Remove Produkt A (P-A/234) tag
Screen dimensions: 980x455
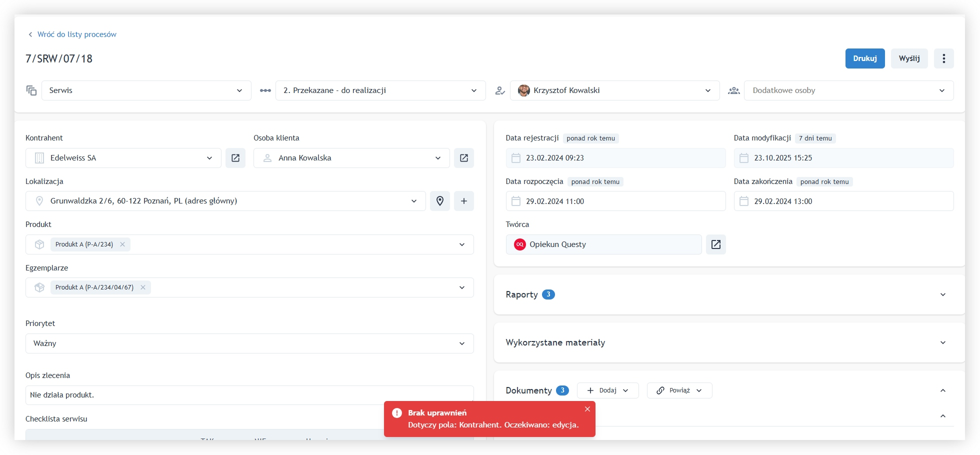tap(122, 244)
